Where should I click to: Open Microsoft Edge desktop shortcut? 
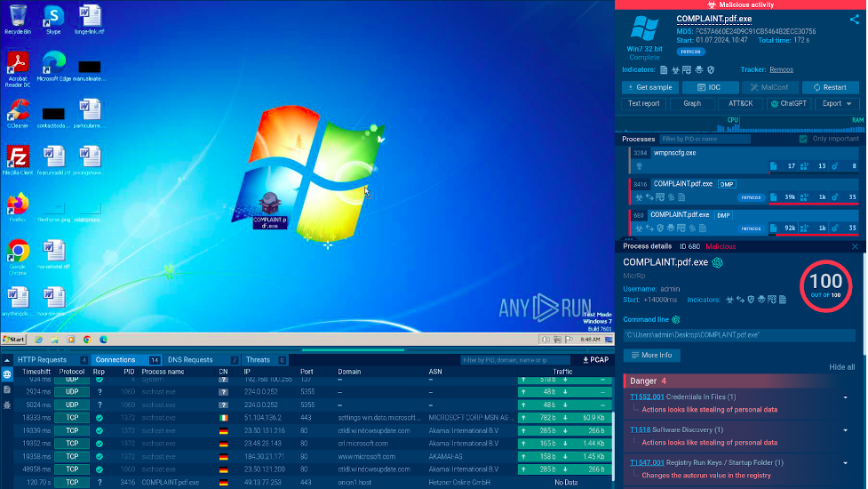(x=53, y=67)
